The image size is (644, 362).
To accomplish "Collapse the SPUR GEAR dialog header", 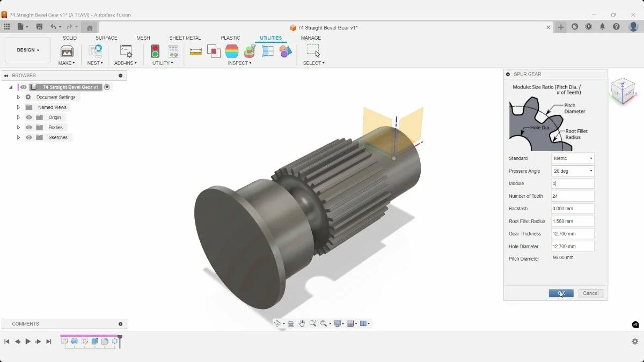I will click(508, 74).
